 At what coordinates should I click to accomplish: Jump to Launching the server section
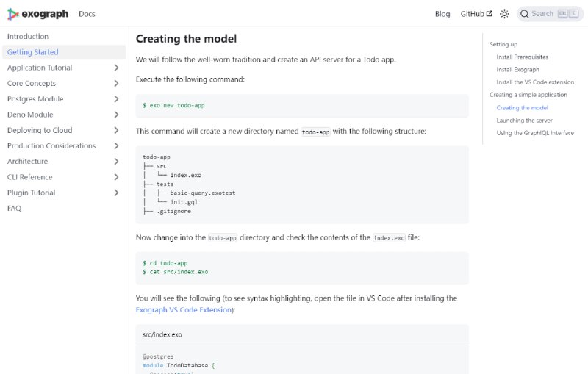coord(524,121)
